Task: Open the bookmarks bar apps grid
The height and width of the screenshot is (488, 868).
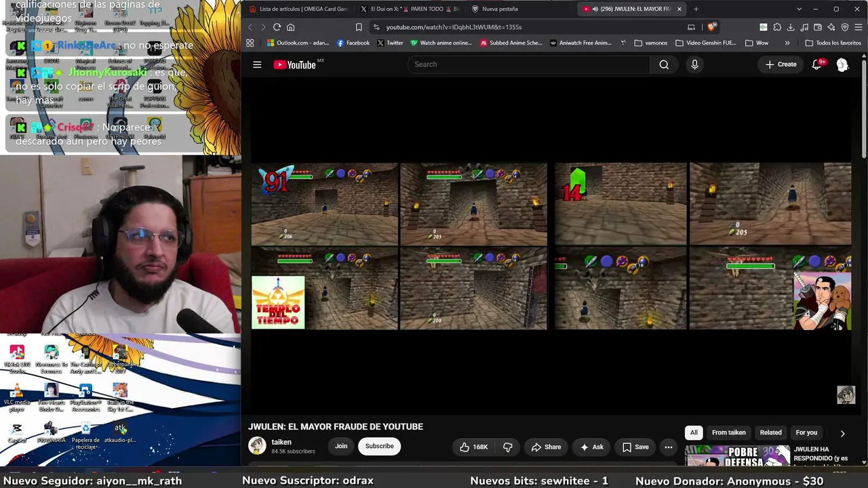Action: 250,43
